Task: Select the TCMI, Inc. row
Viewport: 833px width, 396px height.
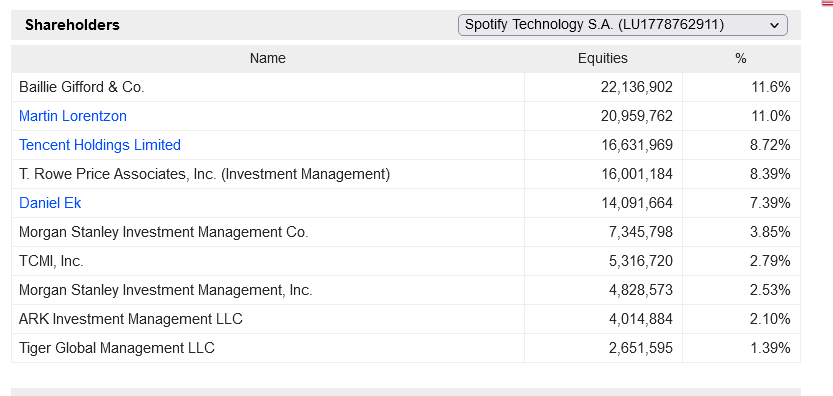Action: (x=406, y=261)
